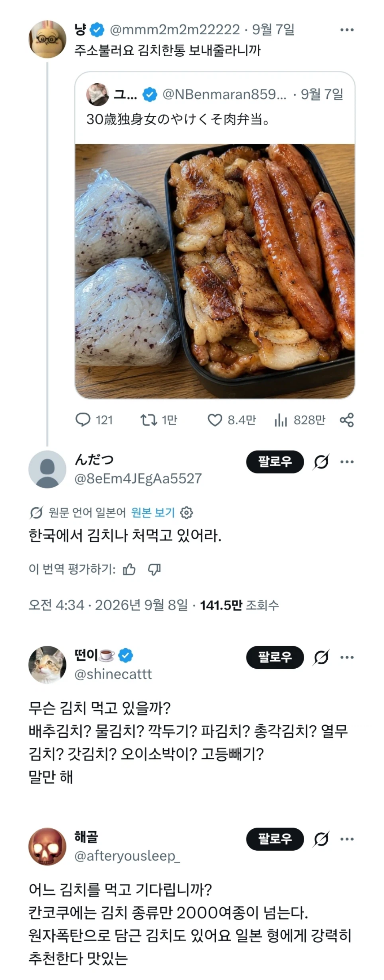Click 원본 보기 to view original text
The image size is (384, 980).
click(x=153, y=513)
